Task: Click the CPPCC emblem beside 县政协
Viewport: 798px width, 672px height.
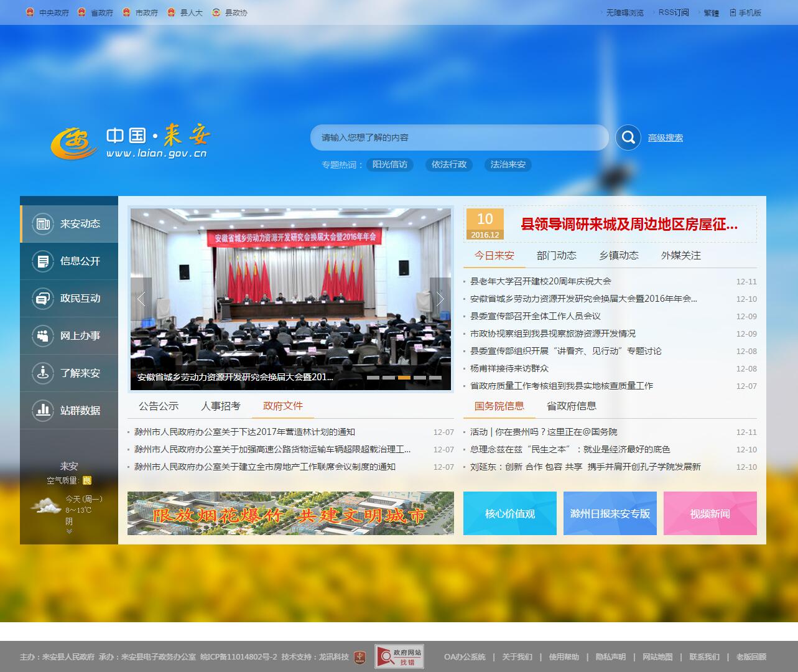Action: tap(216, 12)
